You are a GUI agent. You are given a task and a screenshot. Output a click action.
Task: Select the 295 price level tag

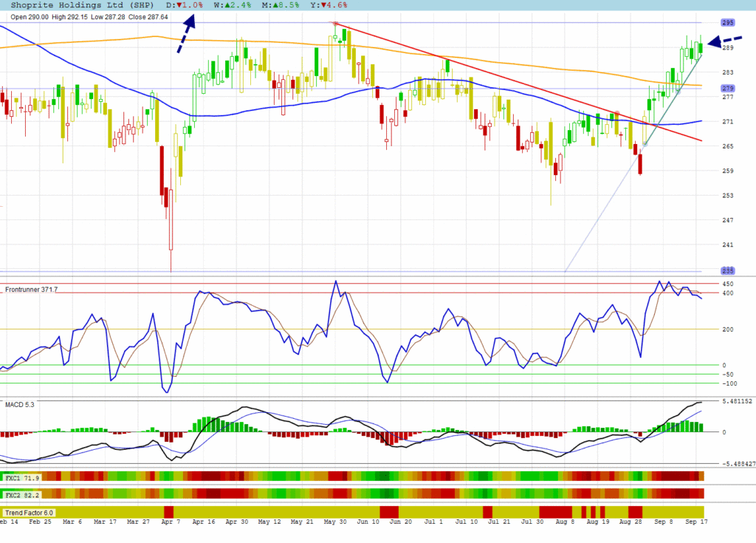tap(727, 23)
